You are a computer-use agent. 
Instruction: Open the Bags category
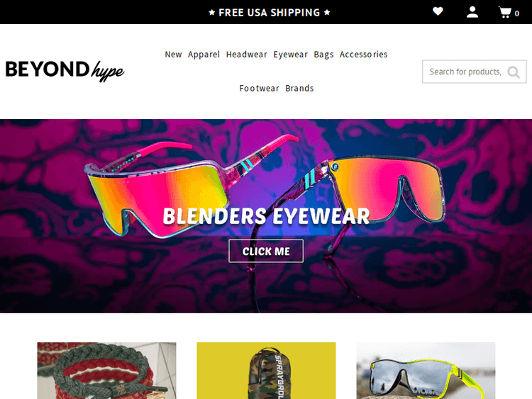pos(323,55)
